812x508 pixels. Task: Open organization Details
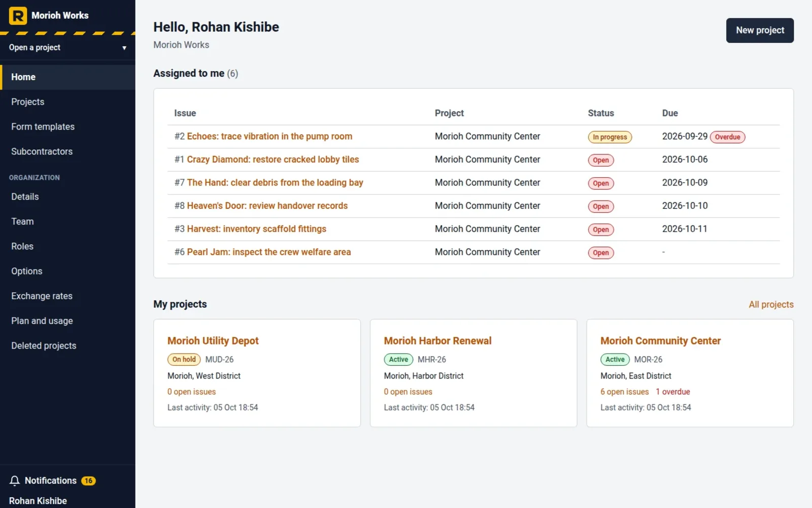(67, 197)
